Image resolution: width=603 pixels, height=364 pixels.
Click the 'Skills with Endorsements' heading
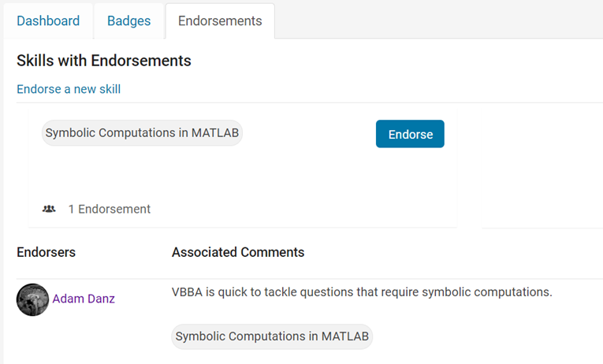tap(104, 61)
